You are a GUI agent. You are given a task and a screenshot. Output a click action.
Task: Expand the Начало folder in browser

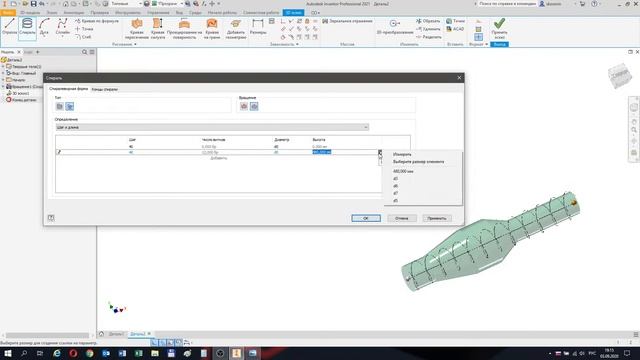pyautogui.click(x=3, y=80)
